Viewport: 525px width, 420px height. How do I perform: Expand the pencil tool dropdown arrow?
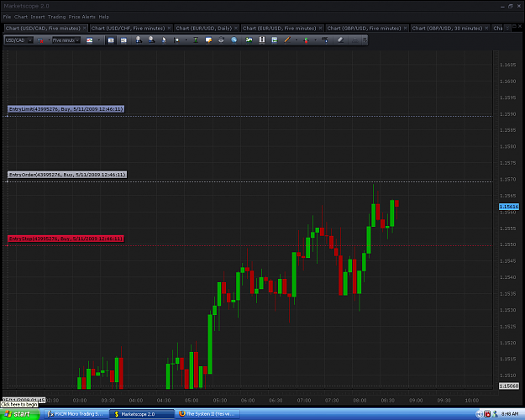coord(297,40)
